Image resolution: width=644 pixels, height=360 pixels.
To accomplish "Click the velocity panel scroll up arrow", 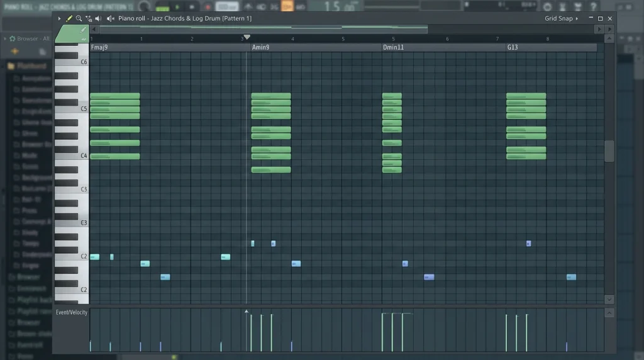I will [609, 313].
